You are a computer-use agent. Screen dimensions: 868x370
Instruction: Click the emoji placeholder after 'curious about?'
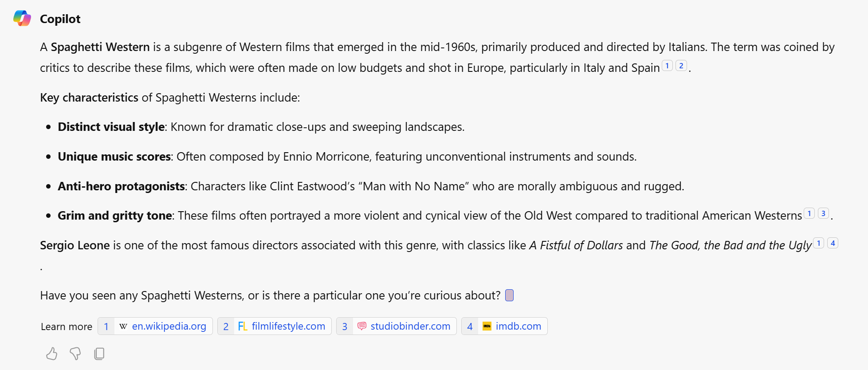pos(510,295)
